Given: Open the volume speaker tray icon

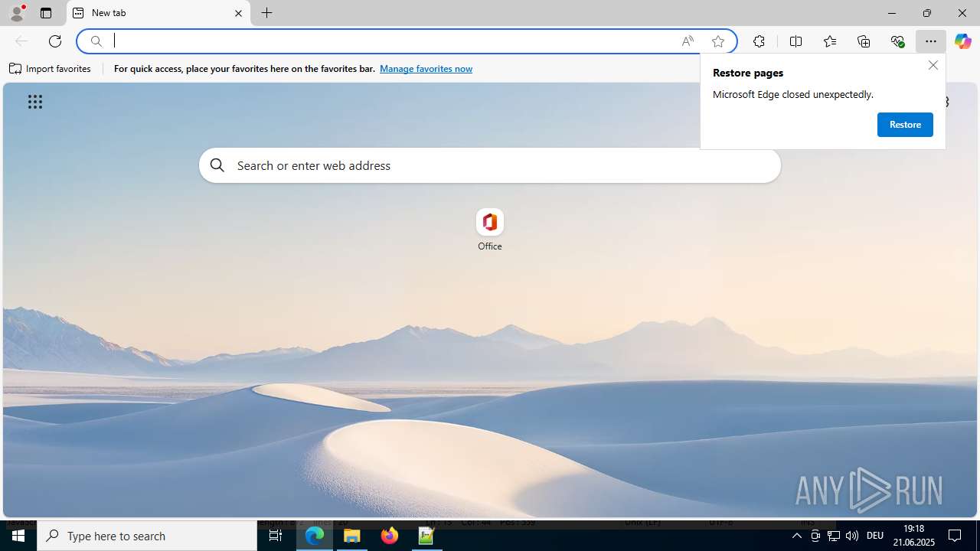Looking at the screenshot, I should click(852, 536).
